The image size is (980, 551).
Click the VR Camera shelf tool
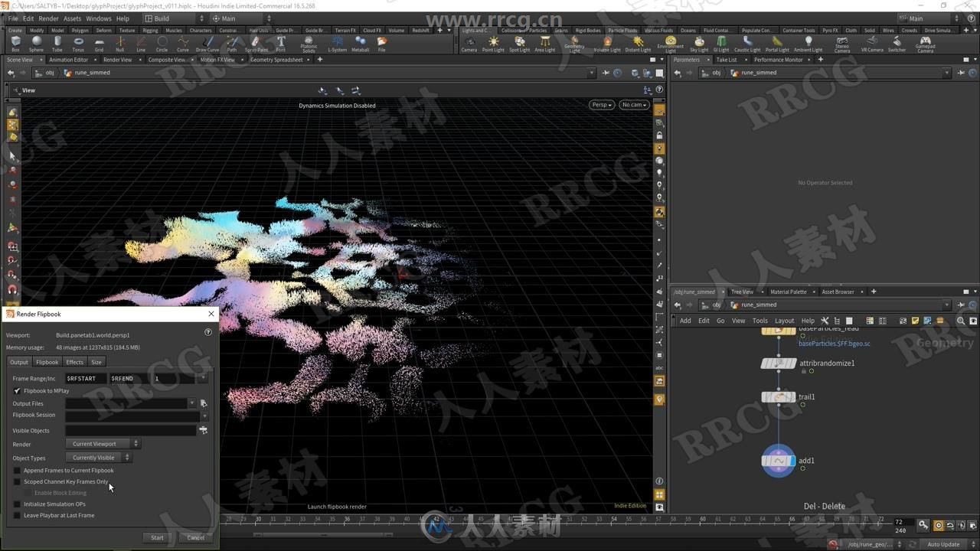872,44
